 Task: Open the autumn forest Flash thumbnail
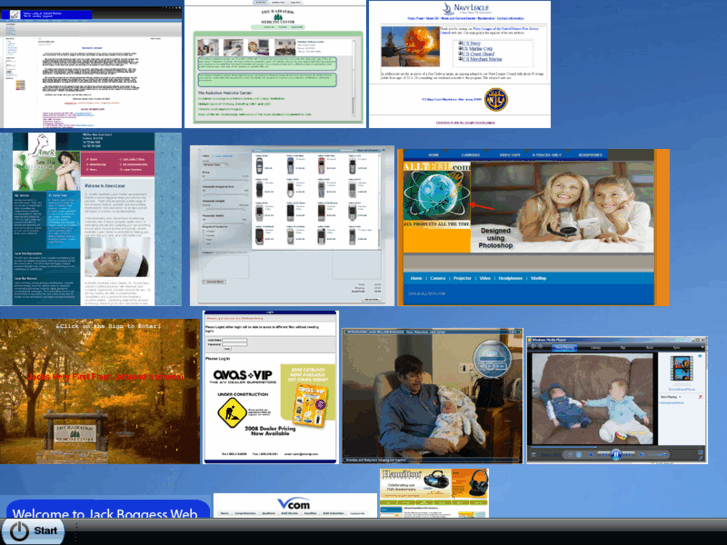(100, 391)
